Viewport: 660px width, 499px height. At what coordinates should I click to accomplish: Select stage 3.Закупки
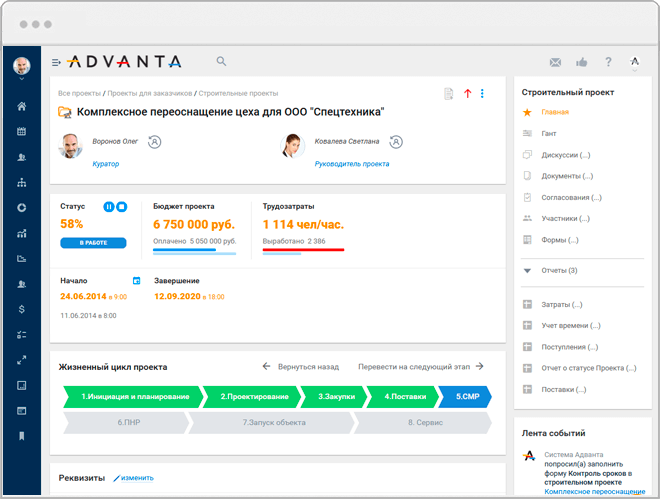[x=334, y=397]
